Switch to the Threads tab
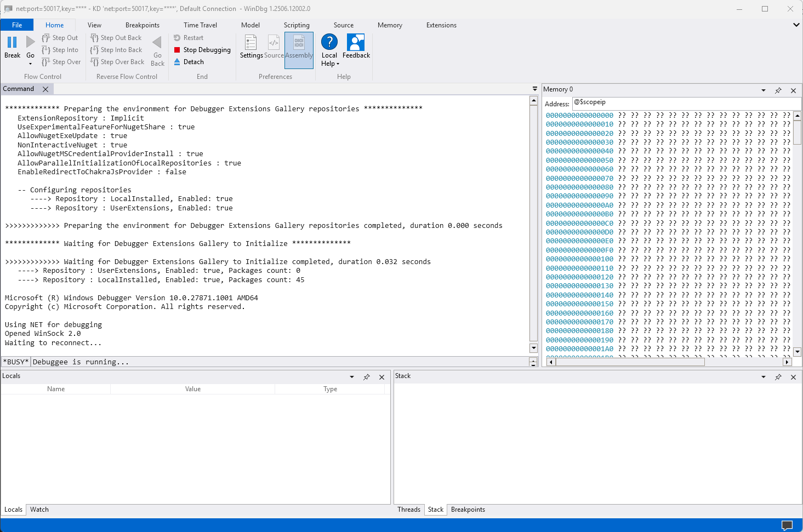Viewport: 803px width, 532px height. 409,510
